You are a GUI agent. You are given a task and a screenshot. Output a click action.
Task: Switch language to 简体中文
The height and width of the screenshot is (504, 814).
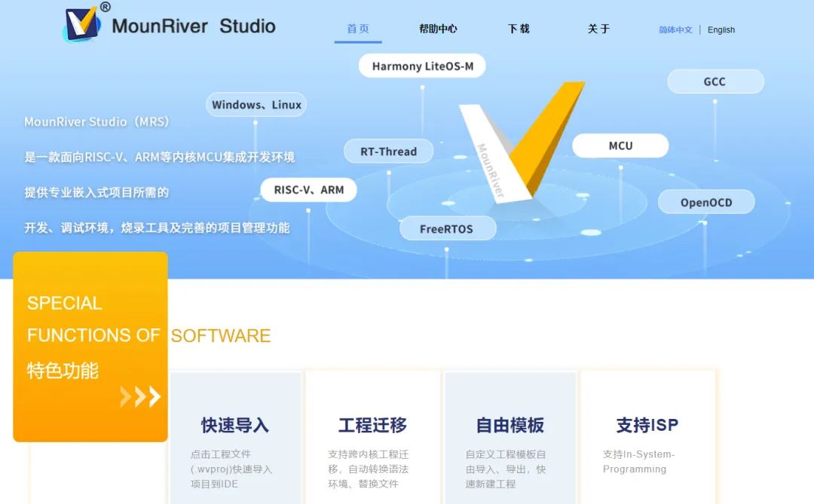pyautogui.click(x=675, y=30)
